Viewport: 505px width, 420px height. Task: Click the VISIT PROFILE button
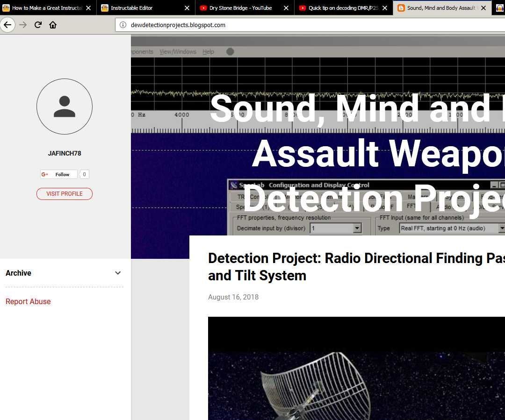(x=64, y=193)
